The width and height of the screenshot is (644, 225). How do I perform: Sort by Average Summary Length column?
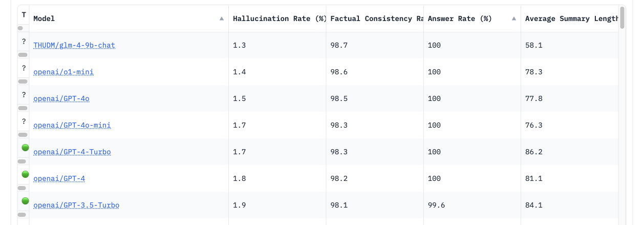tap(571, 18)
